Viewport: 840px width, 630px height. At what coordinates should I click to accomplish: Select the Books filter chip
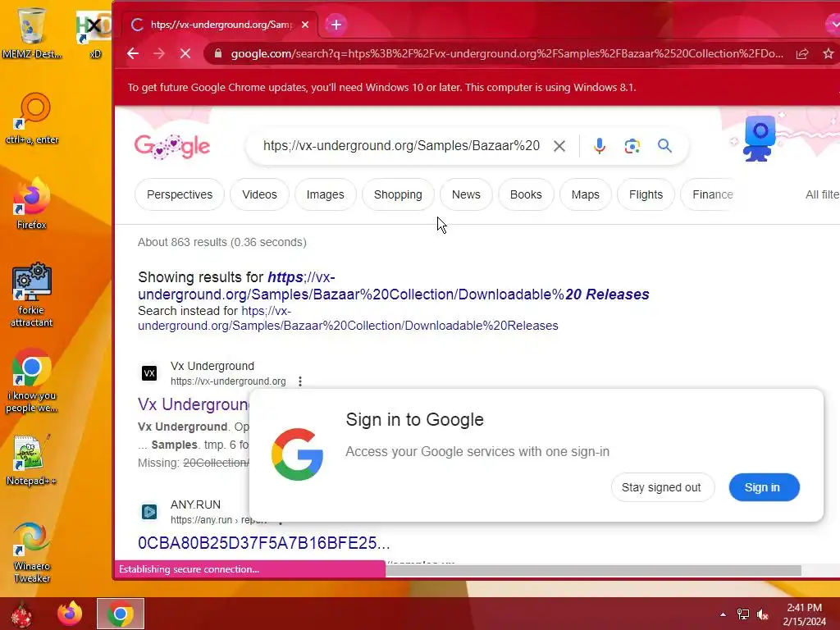pyautogui.click(x=526, y=194)
